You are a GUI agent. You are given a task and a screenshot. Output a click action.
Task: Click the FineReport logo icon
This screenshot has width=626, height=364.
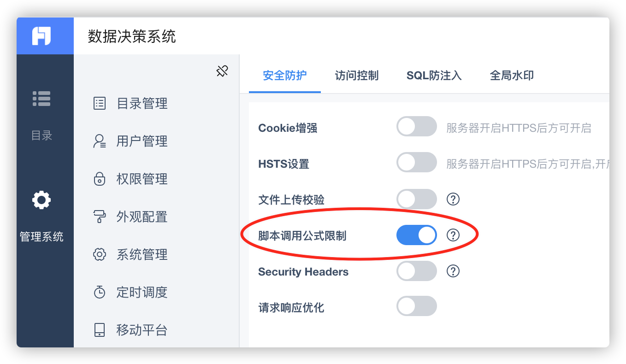point(41,36)
